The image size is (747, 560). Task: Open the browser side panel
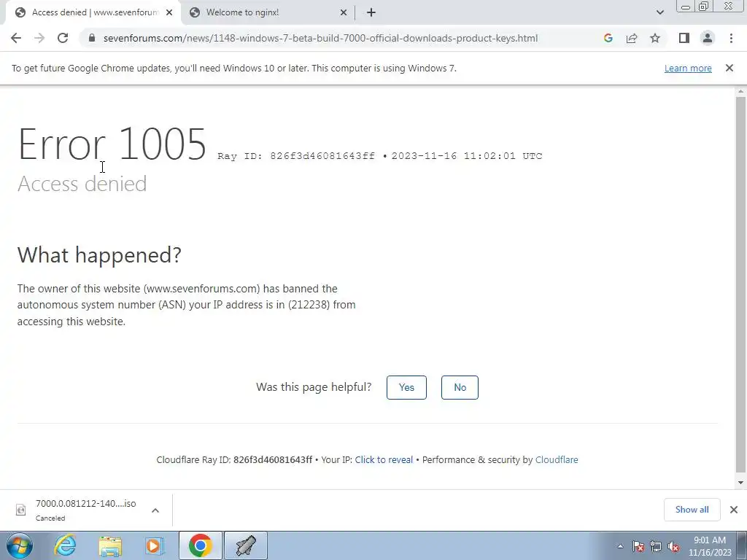tap(684, 38)
